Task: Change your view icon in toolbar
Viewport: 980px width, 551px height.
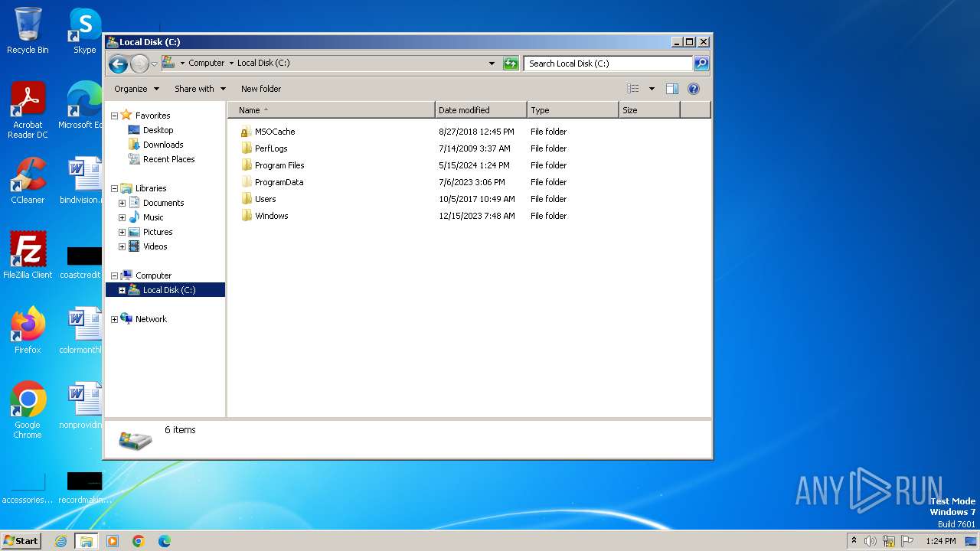Action: click(x=633, y=89)
